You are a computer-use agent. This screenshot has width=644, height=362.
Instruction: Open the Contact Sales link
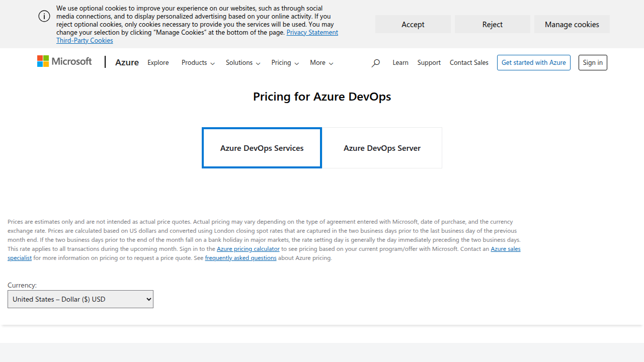pos(469,62)
